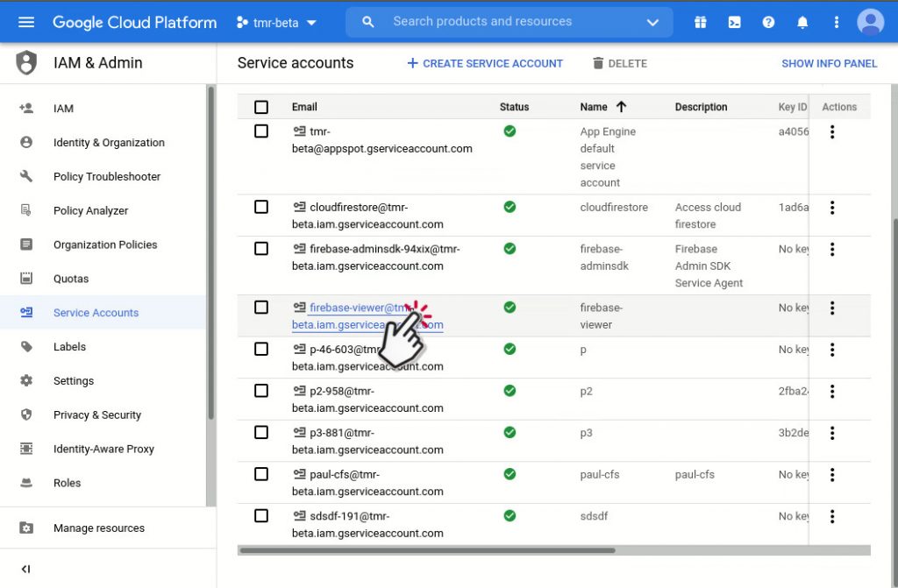Open the gift free trial icon
The height and width of the screenshot is (588, 898).
coord(700,22)
